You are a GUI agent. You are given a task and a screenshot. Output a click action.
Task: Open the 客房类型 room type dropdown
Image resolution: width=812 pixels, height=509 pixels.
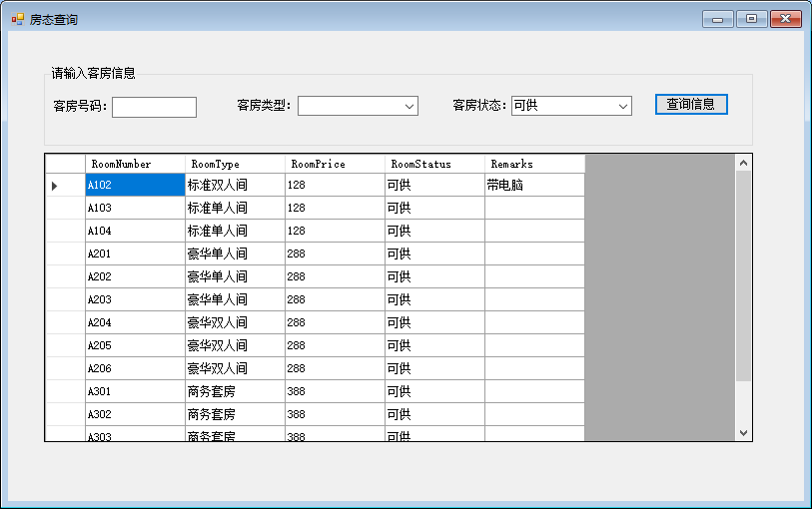358,106
